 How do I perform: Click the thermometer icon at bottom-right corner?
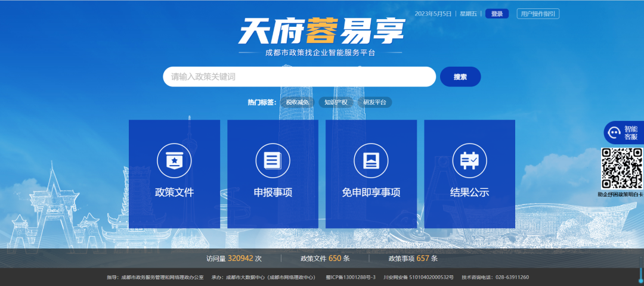pos(640,276)
